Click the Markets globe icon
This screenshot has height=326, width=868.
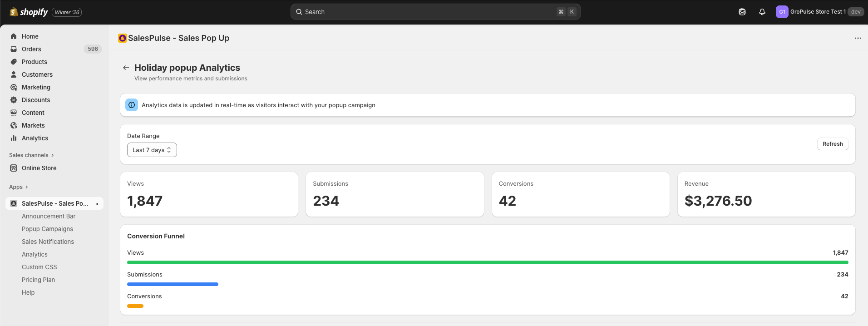pyautogui.click(x=14, y=125)
